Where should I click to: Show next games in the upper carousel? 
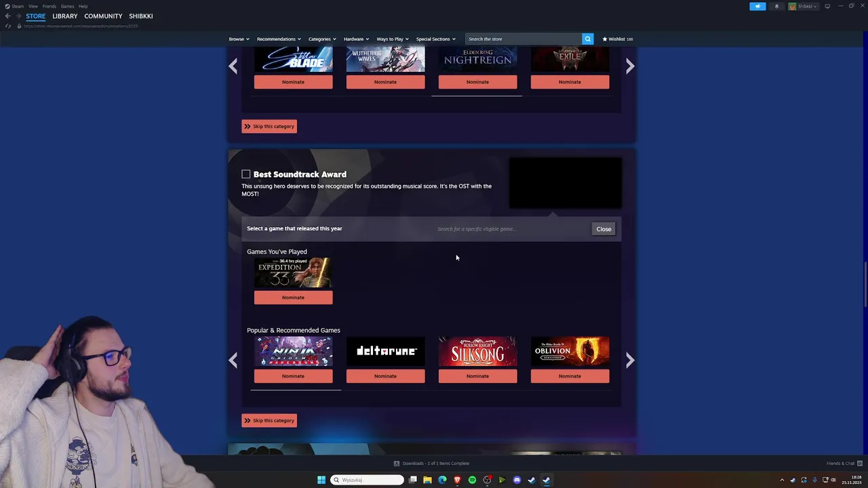(x=630, y=66)
